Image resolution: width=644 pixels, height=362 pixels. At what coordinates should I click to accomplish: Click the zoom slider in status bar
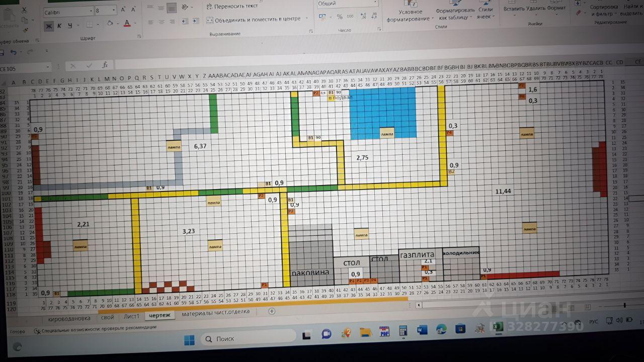point(624,305)
